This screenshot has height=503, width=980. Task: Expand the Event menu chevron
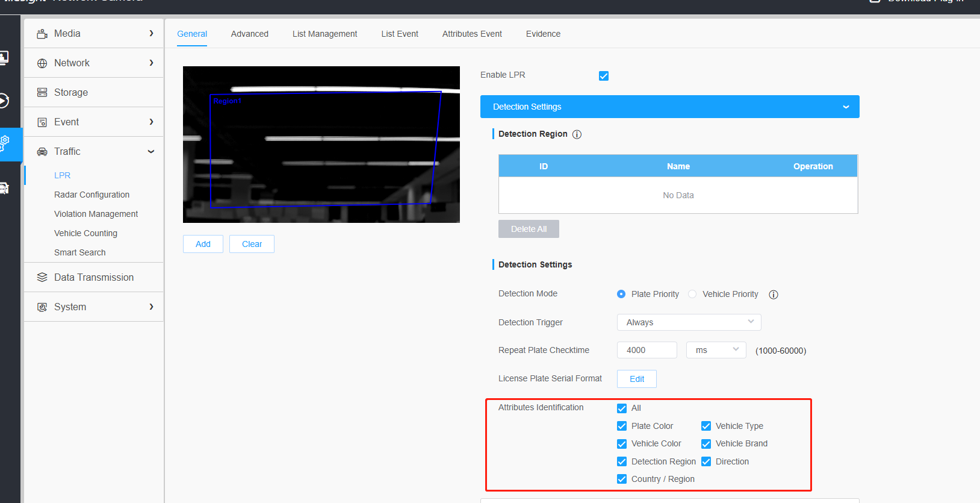pos(151,122)
